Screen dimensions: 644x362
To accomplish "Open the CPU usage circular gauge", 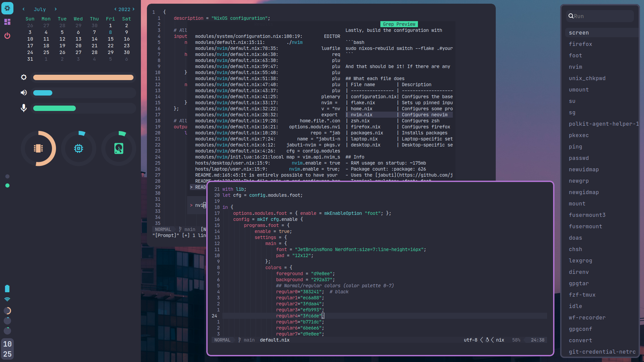I will point(78,148).
